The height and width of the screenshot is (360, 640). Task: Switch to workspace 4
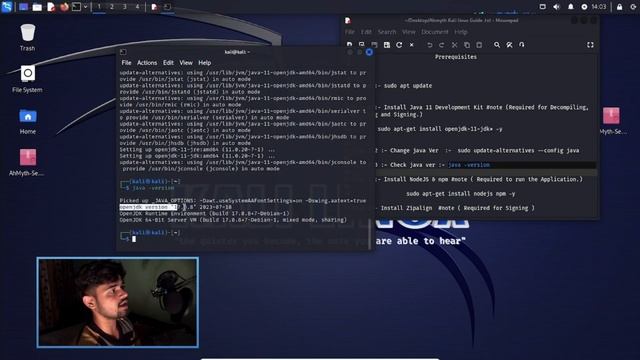[137, 7]
